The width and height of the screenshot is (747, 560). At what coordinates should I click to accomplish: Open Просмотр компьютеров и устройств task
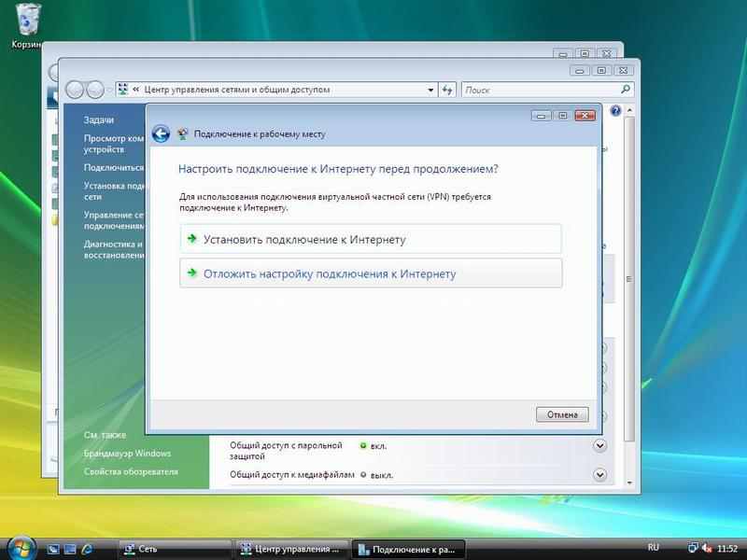[114, 144]
